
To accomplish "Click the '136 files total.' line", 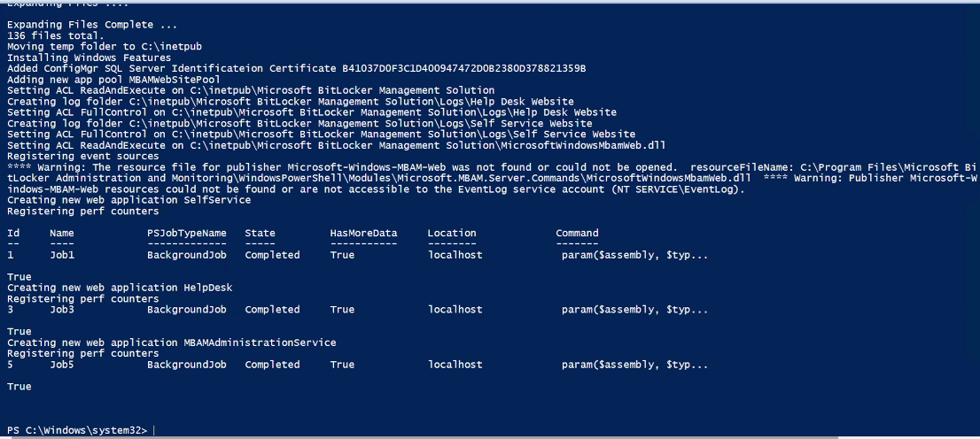I will pyautogui.click(x=56, y=35).
